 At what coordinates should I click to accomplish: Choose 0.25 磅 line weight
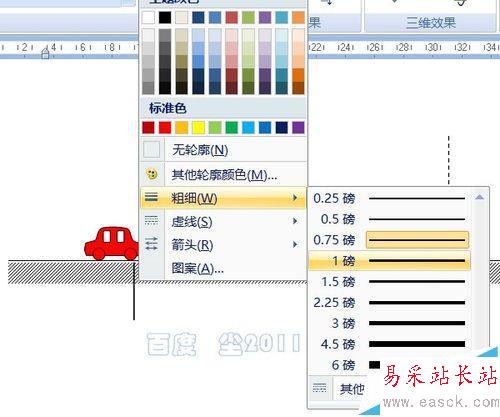click(x=389, y=198)
